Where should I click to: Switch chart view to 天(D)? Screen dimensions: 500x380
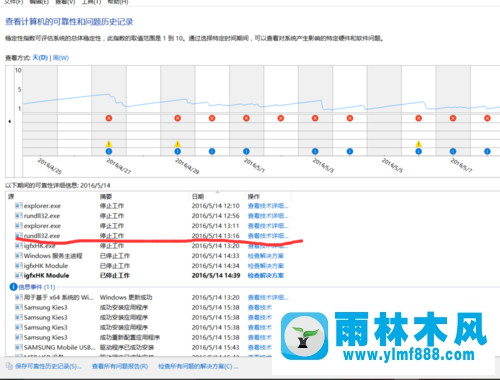pyautogui.click(x=40, y=58)
